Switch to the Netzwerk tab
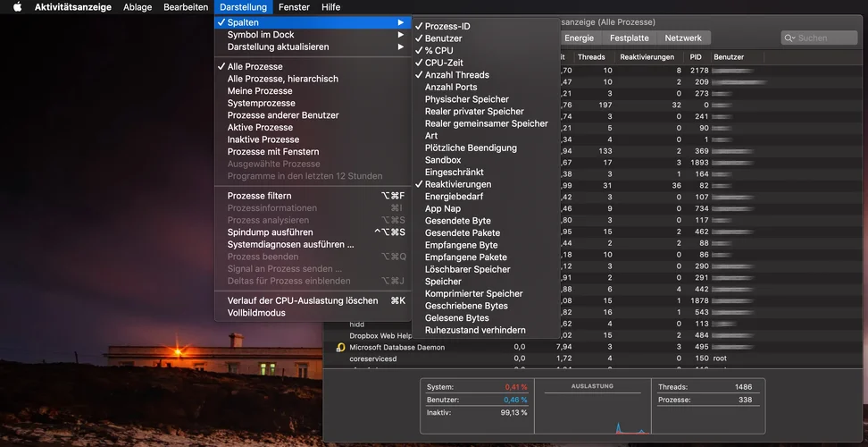This screenshot has width=868, height=447. (683, 38)
